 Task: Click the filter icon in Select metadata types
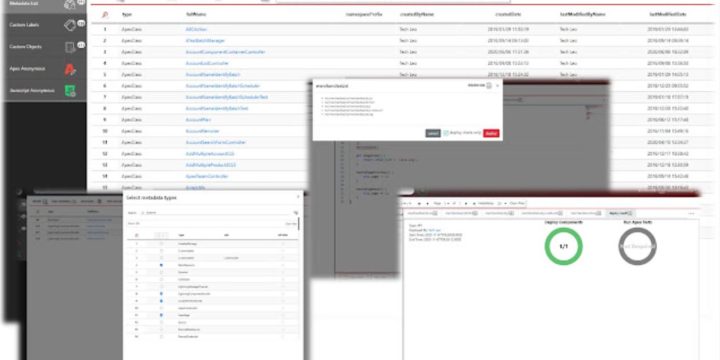coord(296,213)
